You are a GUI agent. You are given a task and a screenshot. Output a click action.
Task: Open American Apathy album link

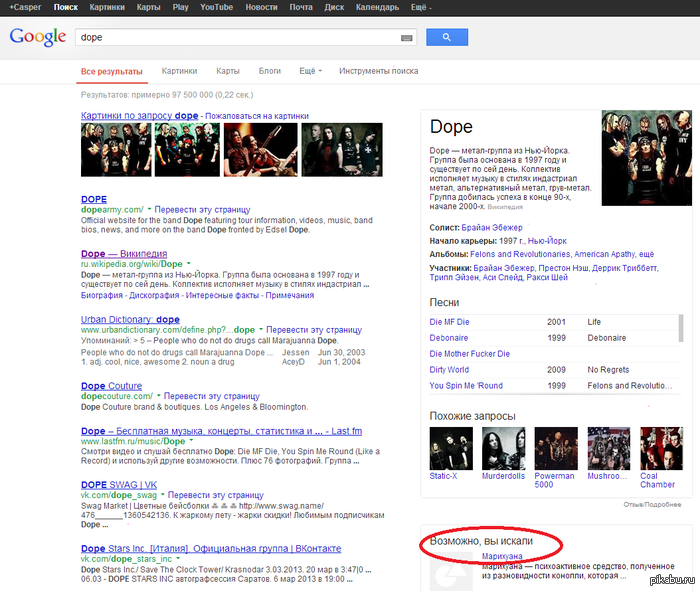pos(604,254)
